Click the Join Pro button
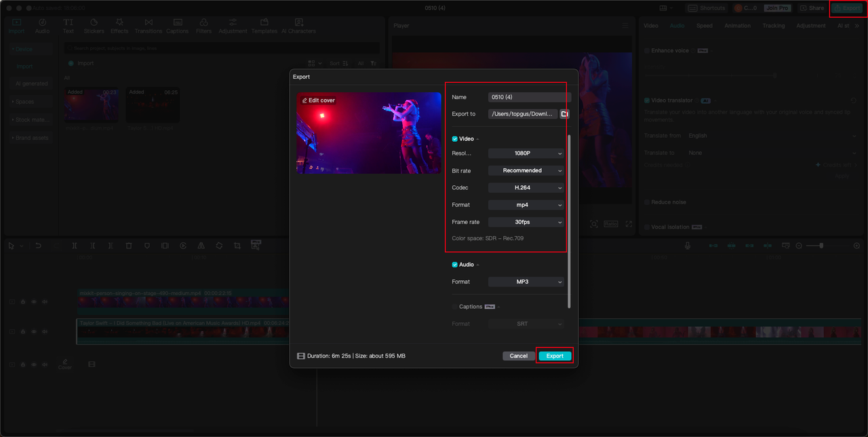This screenshot has height=437, width=868. (777, 8)
